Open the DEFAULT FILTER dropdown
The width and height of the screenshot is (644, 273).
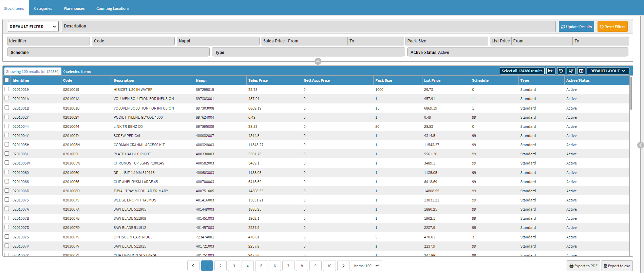tap(33, 26)
